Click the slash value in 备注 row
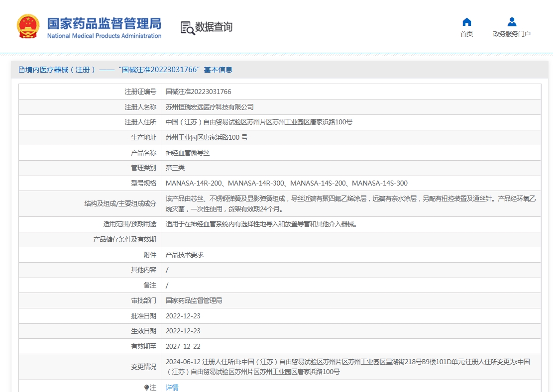 (167, 285)
